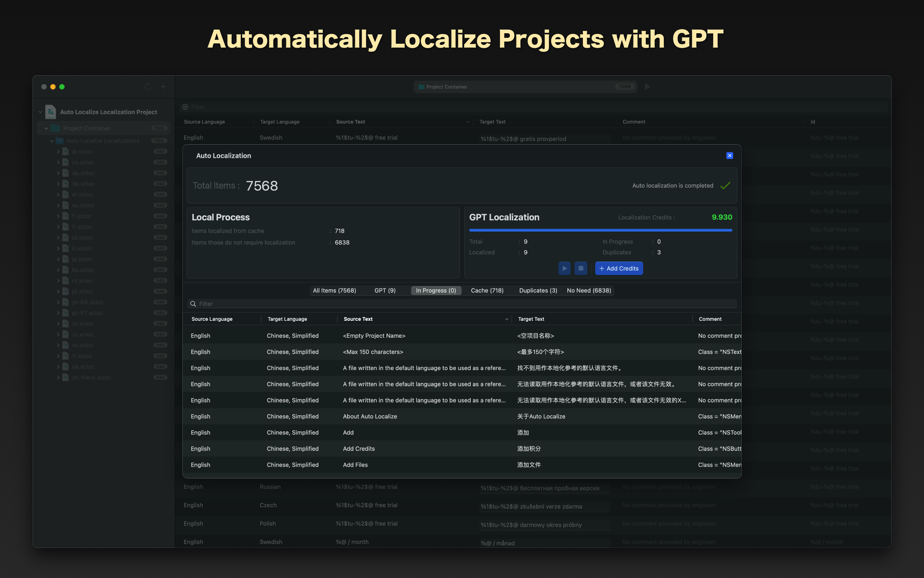Click the refresh icon in sidebar header

point(147,87)
